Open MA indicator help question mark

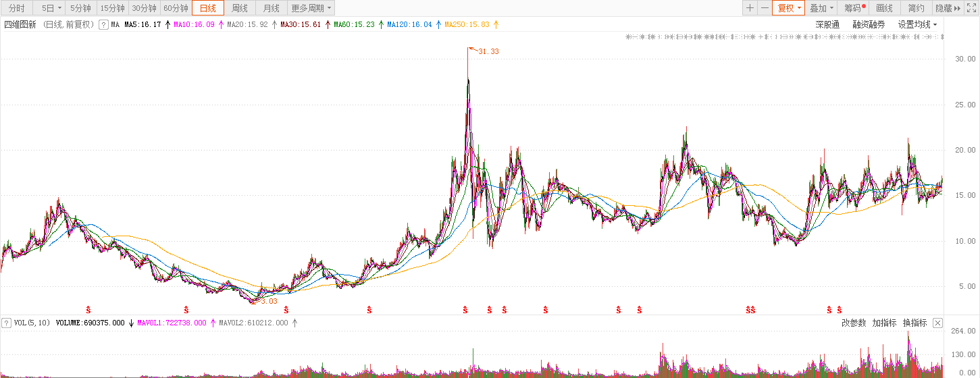[103, 24]
